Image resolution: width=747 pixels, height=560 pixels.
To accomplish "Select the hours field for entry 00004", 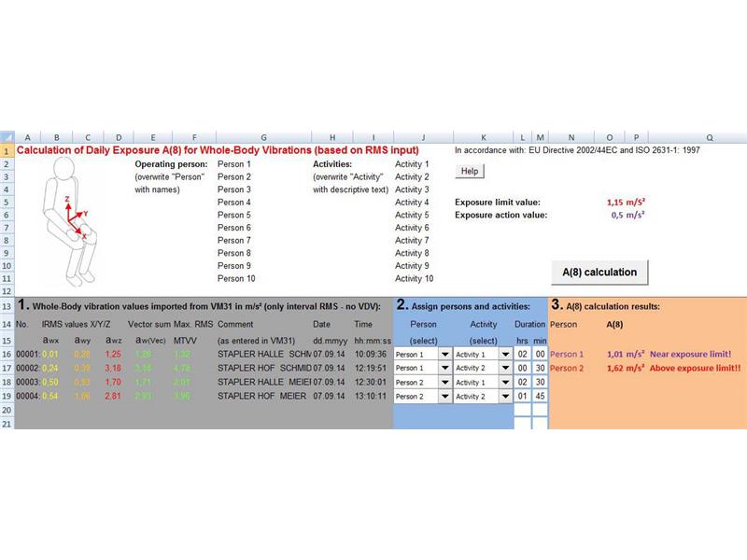I will point(523,396).
